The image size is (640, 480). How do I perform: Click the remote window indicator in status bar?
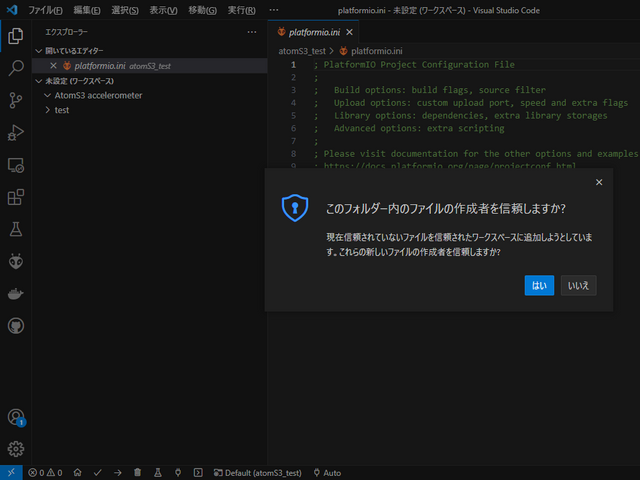(11, 473)
